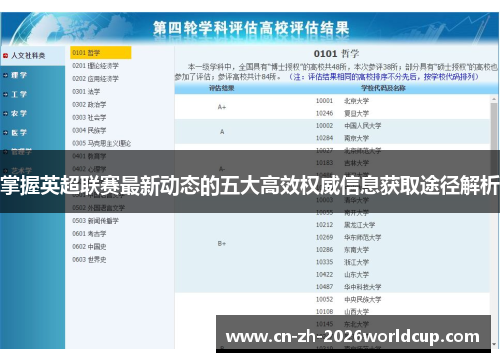Click the 学校代码及名称 column header

click(x=383, y=88)
